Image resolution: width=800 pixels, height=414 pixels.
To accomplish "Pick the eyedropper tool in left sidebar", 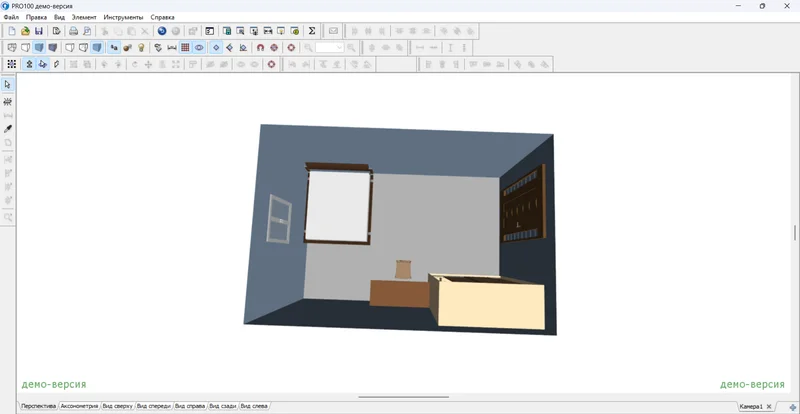I will click(x=8, y=129).
